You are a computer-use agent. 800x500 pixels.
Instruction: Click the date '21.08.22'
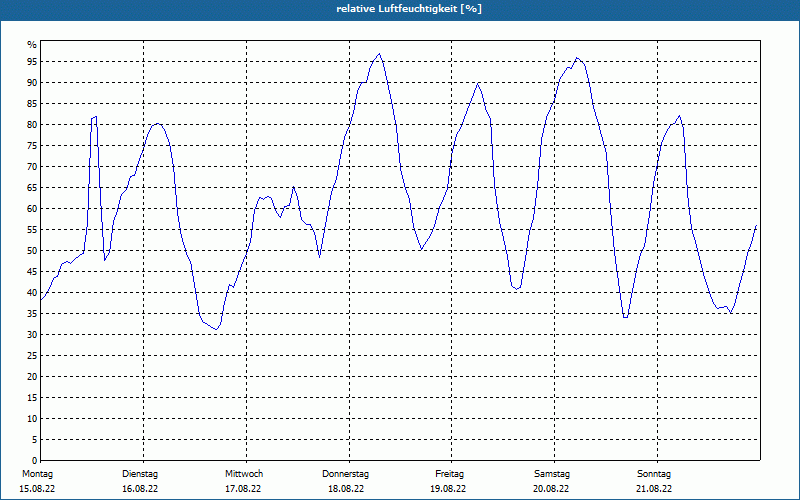coord(654,489)
